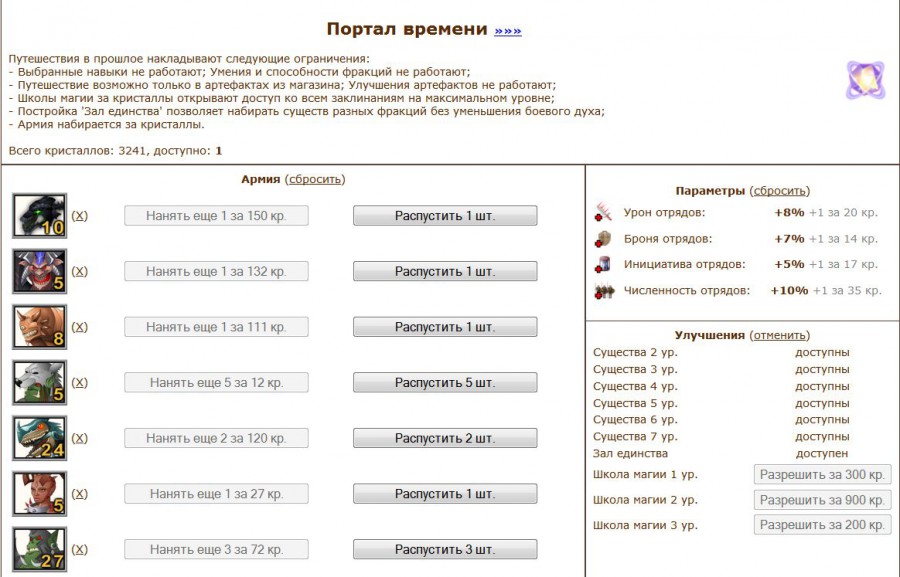Click the glowing time portal icon
Screen dimensions: 900x577
click(x=864, y=80)
